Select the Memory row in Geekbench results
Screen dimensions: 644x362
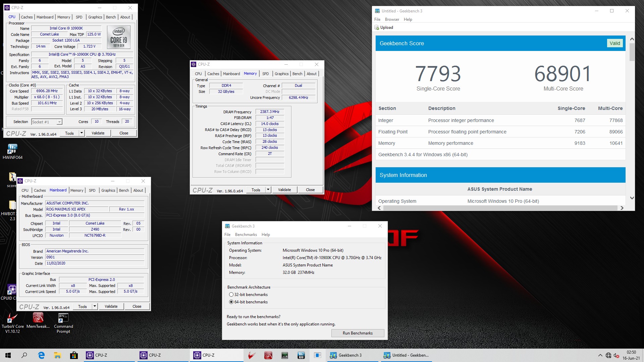[500, 143]
